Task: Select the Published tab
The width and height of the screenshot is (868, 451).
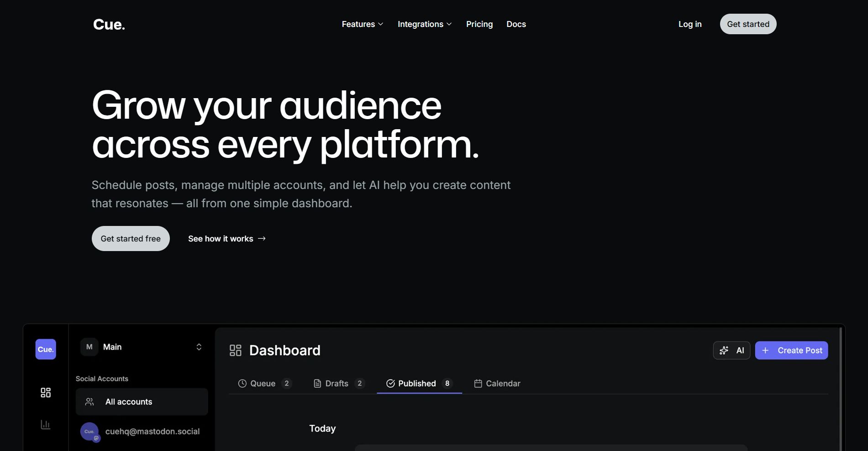Action: [419, 383]
